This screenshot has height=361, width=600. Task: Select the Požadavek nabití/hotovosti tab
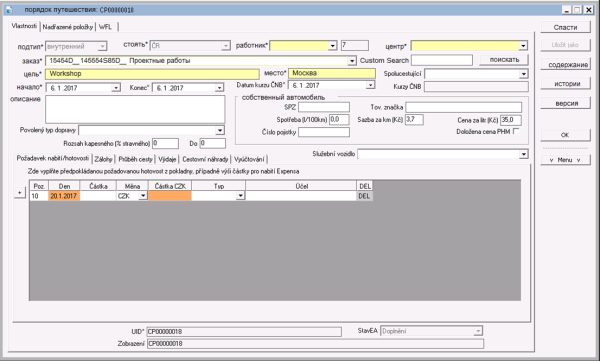tap(52, 158)
